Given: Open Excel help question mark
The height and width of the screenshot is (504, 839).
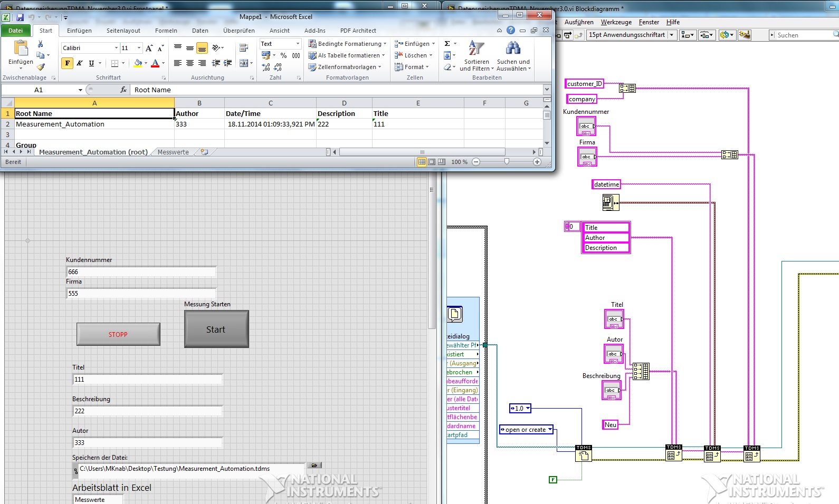Looking at the screenshot, I should pyautogui.click(x=511, y=31).
